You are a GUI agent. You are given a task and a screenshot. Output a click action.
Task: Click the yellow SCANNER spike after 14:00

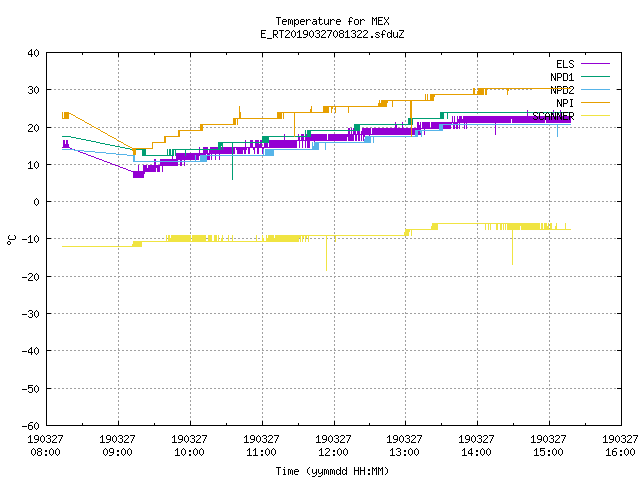(513, 247)
